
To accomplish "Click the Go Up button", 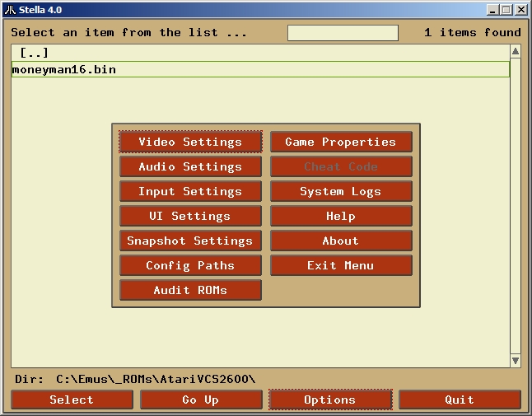I will (201, 400).
